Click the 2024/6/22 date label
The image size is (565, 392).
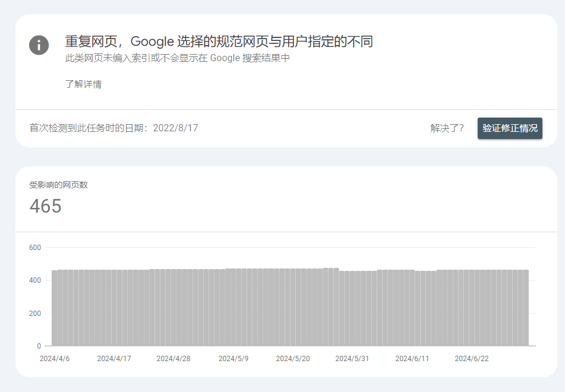471,359
